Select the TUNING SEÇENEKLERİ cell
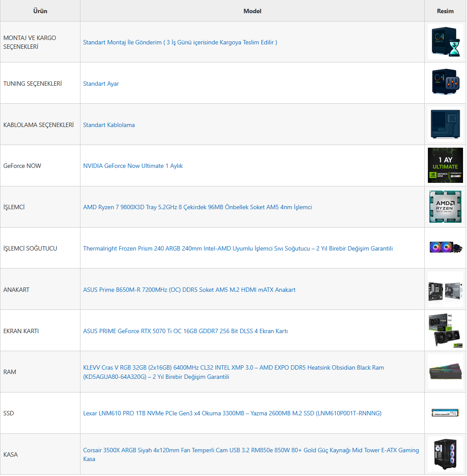467x476 pixels. (40, 83)
